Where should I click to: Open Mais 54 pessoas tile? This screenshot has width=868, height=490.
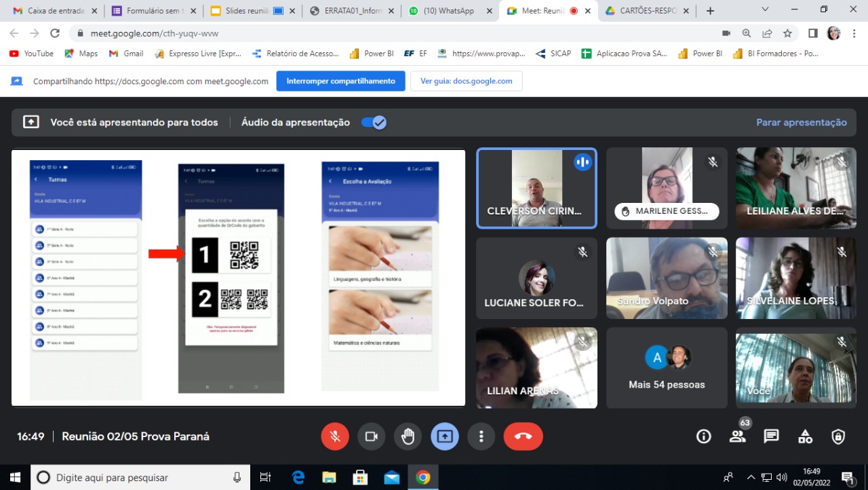click(x=667, y=368)
